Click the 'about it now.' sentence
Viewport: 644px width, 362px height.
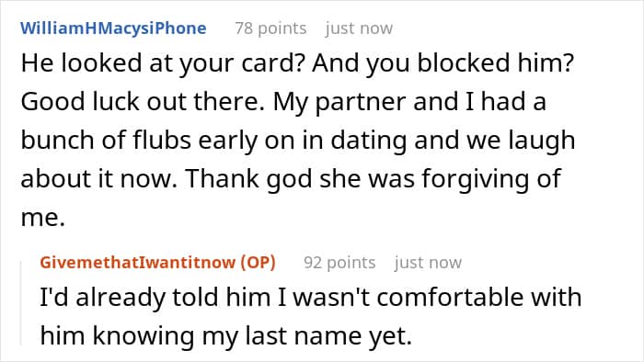coord(98,179)
